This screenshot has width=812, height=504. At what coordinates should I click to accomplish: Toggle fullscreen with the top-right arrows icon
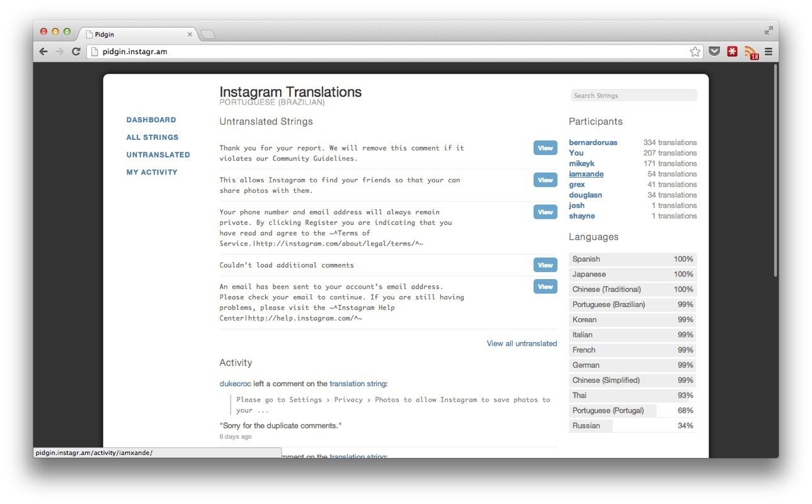769,30
